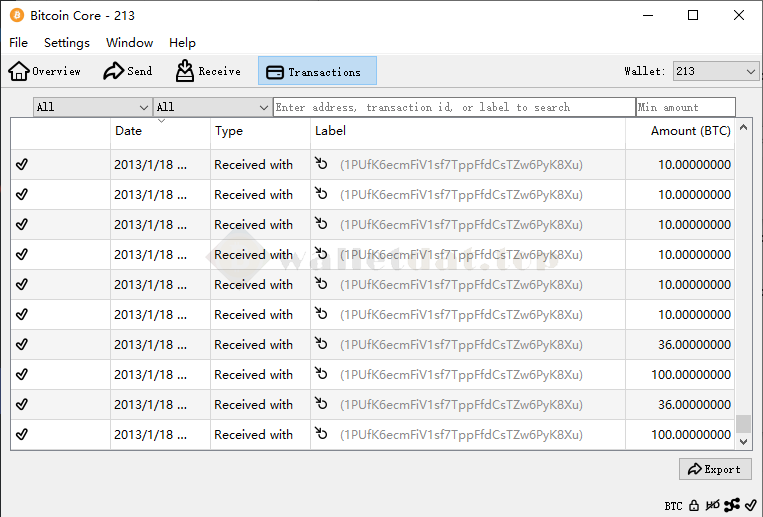This screenshot has height=517, width=763.
Task: Click the address search input field
Action: tap(453, 107)
